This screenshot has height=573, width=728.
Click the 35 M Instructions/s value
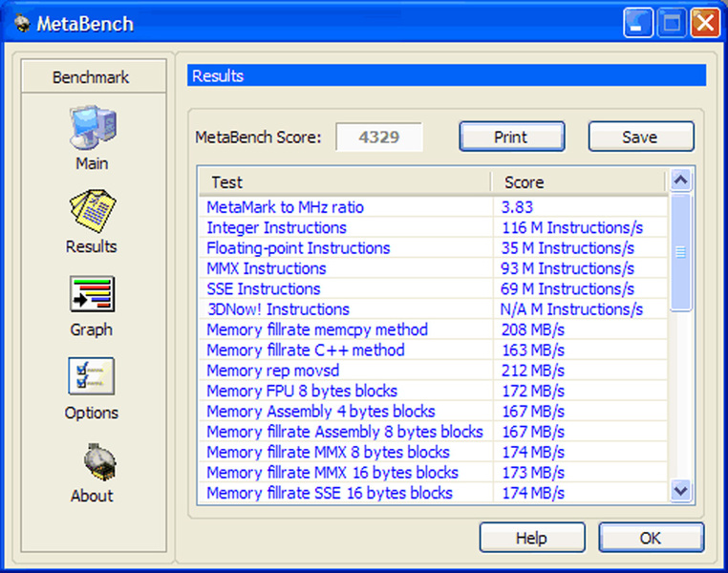(x=567, y=247)
